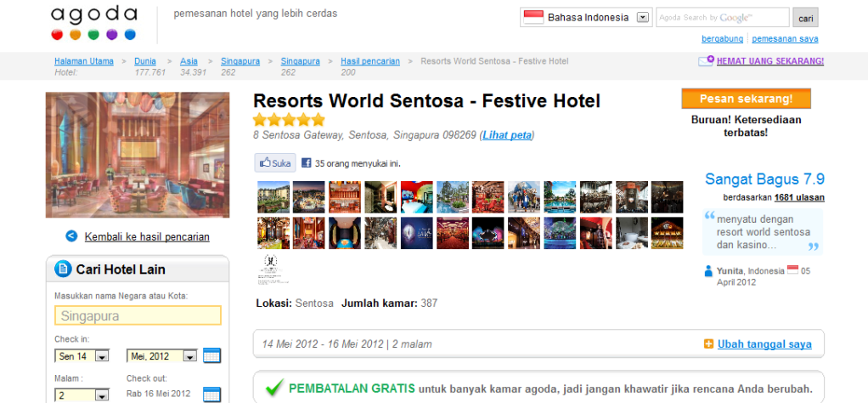Screen dimensions: 868x403
Task: Click the Pesan sekarang! button
Action: [x=747, y=99]
